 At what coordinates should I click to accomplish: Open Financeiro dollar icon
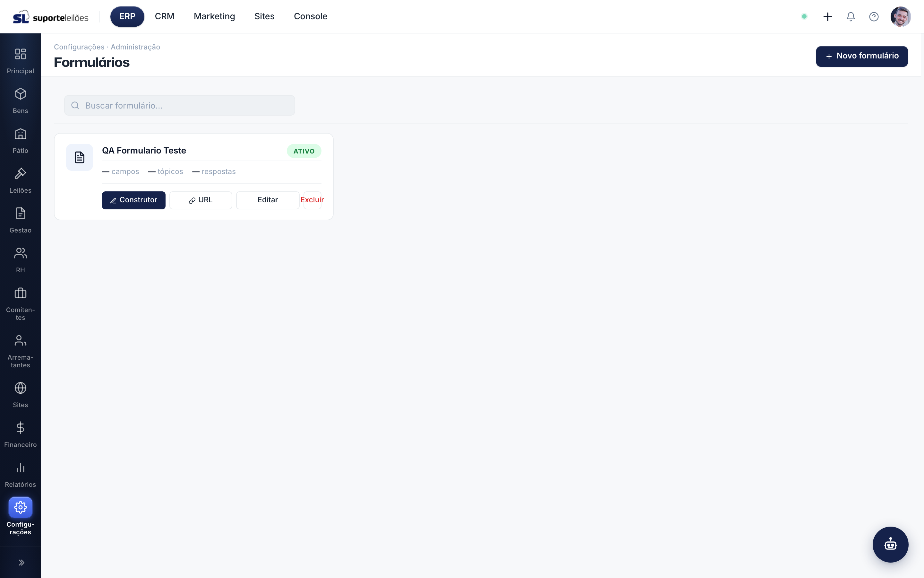(20, 428)
